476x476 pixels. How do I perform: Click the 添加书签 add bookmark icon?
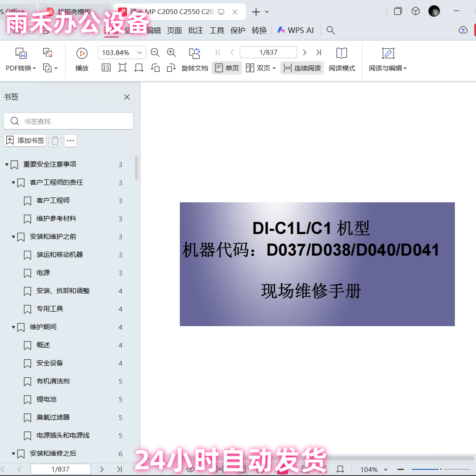(x=25, y=140)
